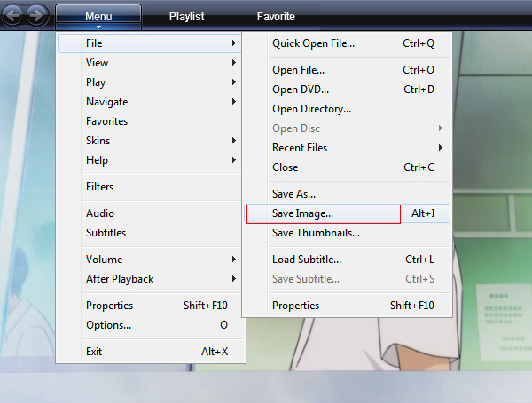Open the Menu dropdown button

click(x=98, y=17)
